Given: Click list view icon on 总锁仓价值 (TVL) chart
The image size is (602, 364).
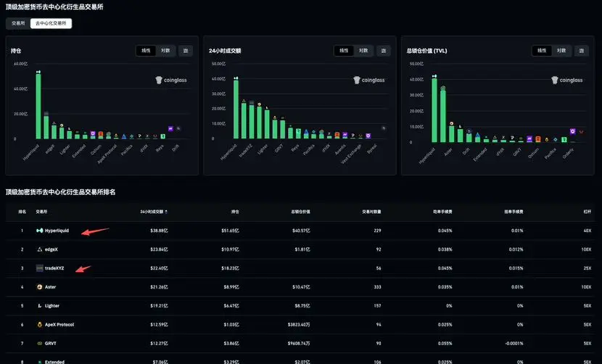Looking at the screenshot, I should click(581, 51).
